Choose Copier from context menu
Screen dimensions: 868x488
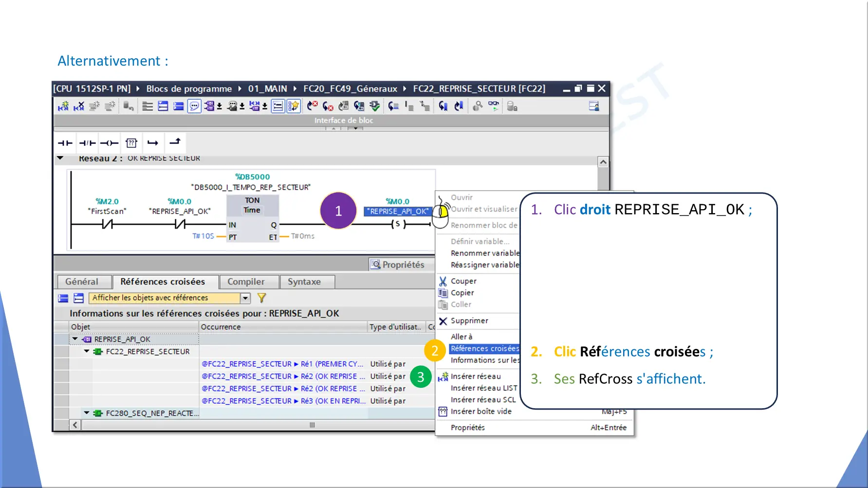(462, 293)
